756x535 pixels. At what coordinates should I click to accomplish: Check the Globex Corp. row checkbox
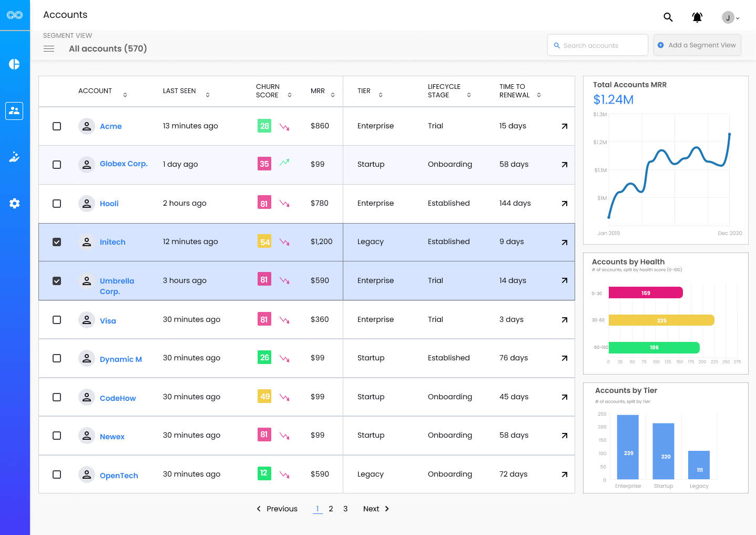coord(57,165)
